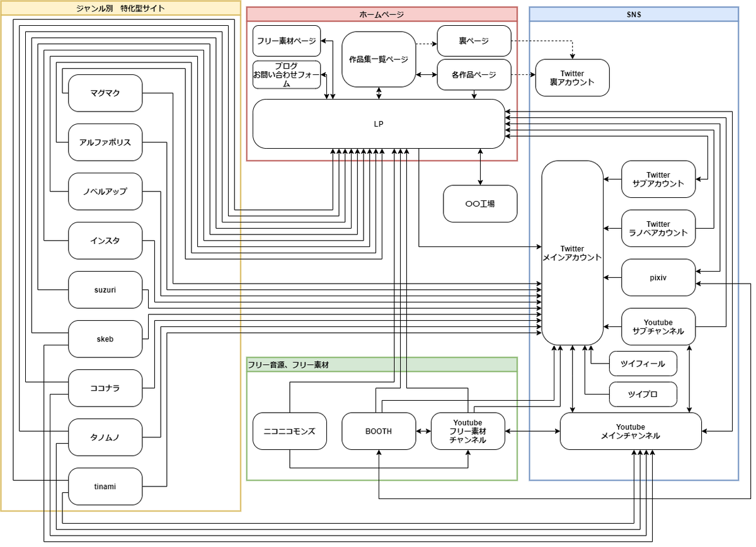Click the BOOTH node

click(379, 431)
